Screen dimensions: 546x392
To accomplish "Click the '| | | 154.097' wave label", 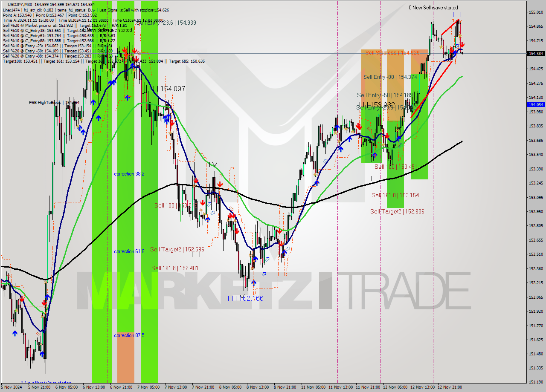I will tap(168, 89).
